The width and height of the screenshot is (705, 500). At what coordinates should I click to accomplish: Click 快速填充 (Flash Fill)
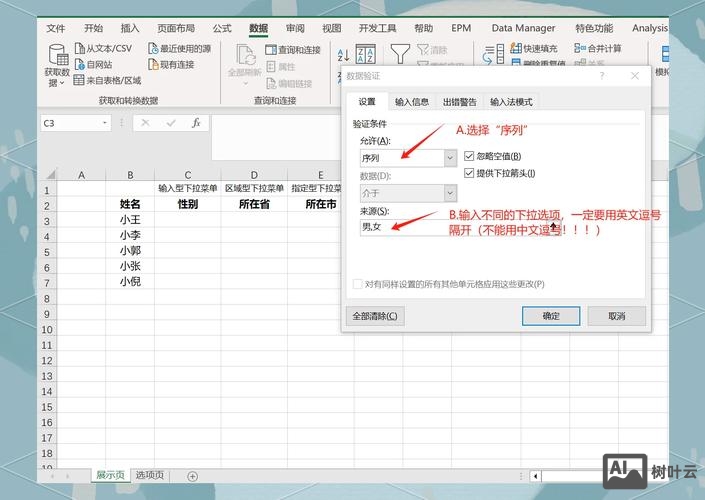[x=534, y=48]
